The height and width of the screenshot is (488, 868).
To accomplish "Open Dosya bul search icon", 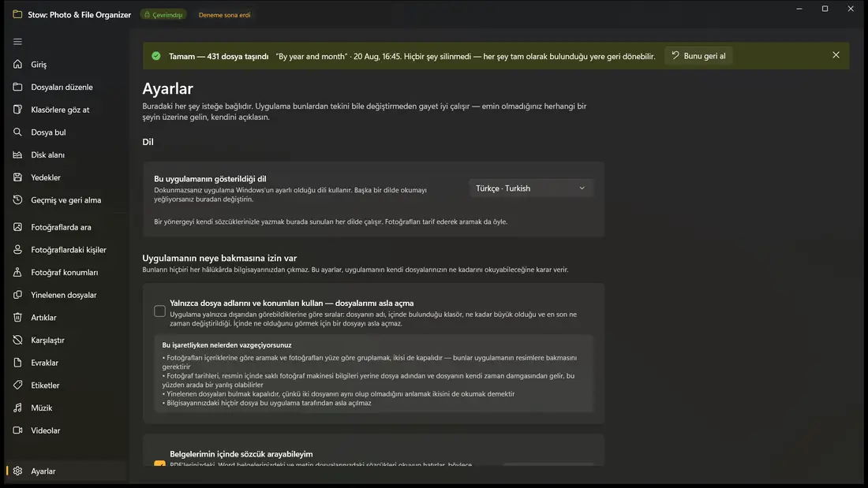I will click(x=17, y=132).
